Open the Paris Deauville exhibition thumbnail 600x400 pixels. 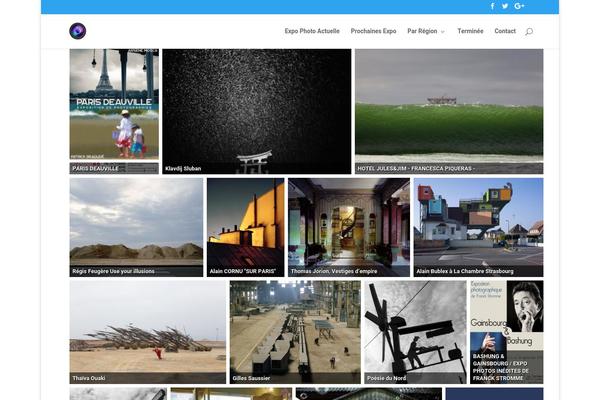click(114, 111)
